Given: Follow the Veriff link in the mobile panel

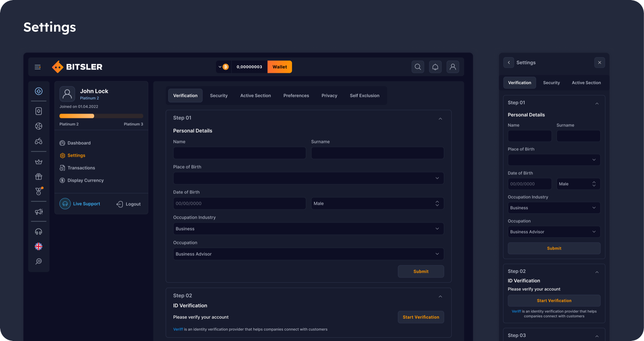Looking at the screenshot, I should click(x=516, y=311).
